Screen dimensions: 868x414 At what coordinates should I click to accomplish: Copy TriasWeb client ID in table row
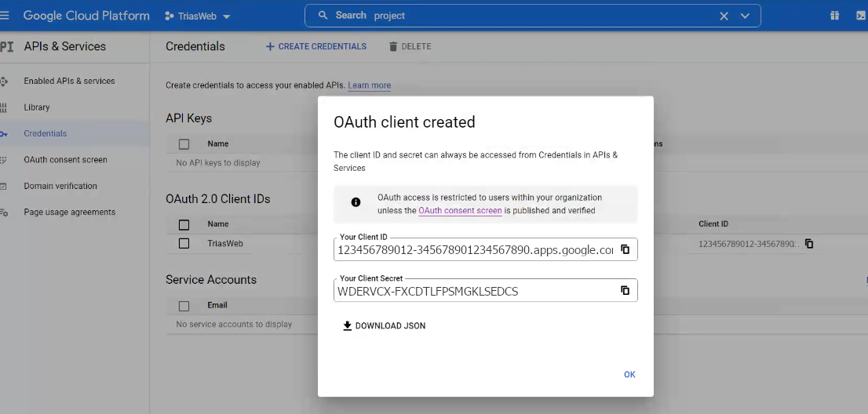click(809, 244)
